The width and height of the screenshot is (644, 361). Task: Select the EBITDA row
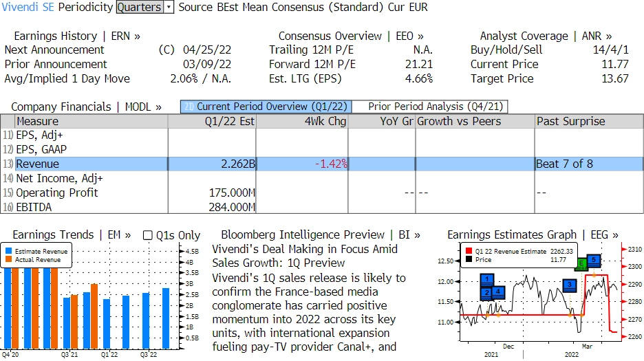pos(321,207)
